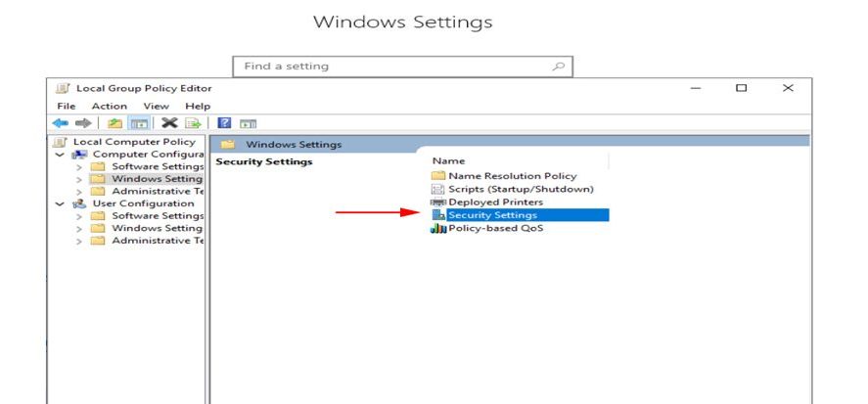
Task: Select User Configuration in the tree
Action: point(144,203)
